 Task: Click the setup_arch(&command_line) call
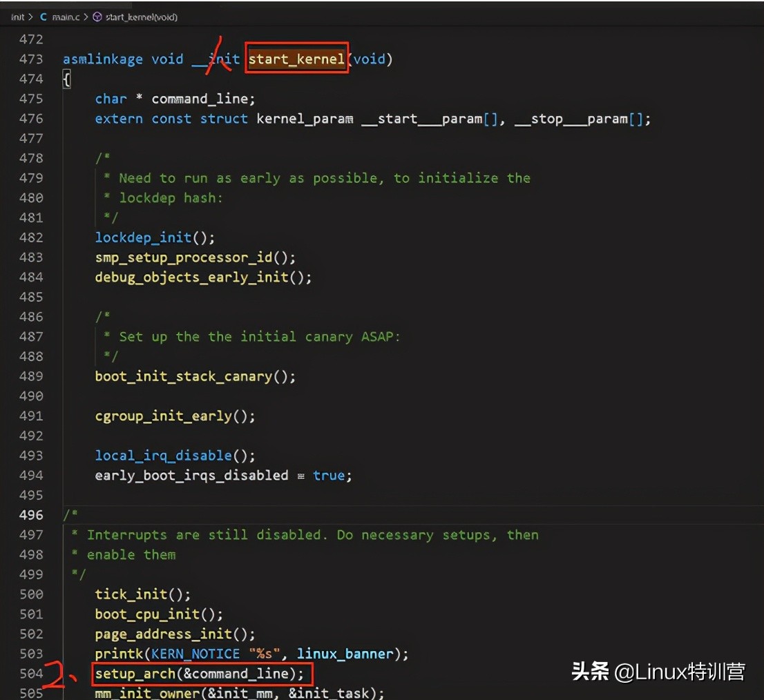pos(199,674)
